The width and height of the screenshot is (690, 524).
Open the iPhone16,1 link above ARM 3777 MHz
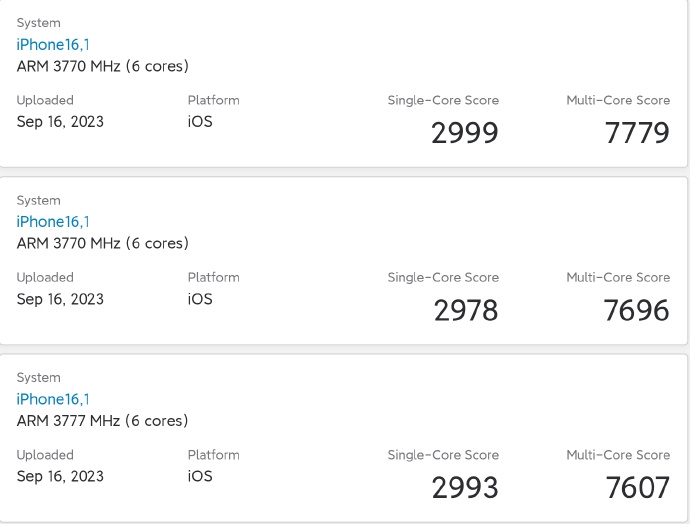click(x=53, y=399)
